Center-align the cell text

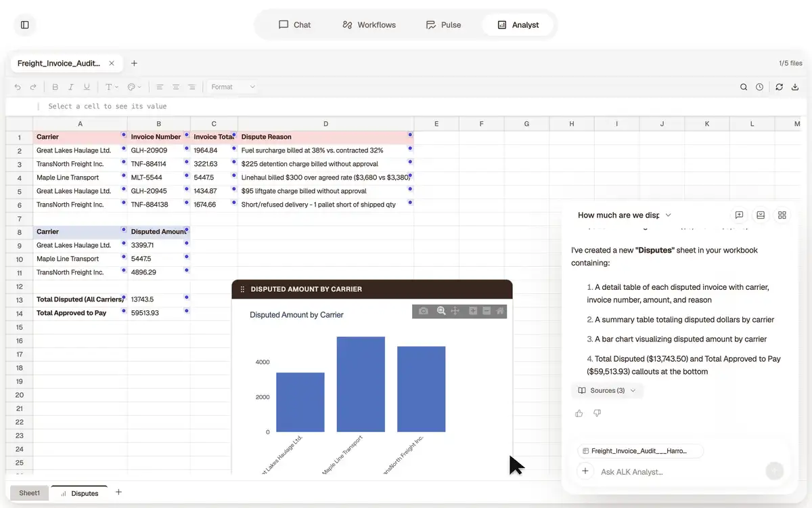[176, 87]
